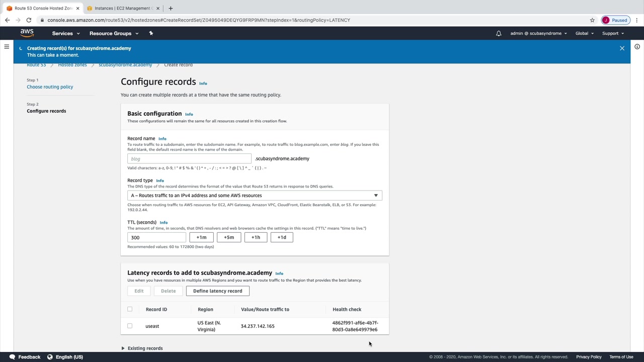Screen dimensions: 644x362
Task: Open Info link next to Record name
Action: coord(163,139)
